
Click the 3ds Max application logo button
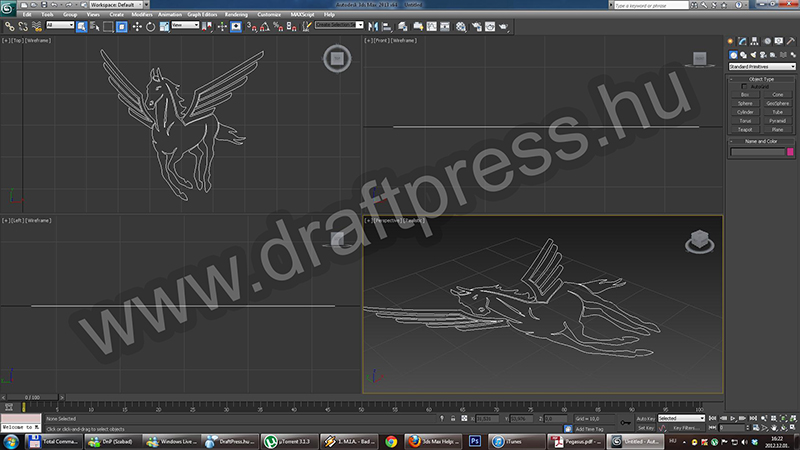click(7, 7)
